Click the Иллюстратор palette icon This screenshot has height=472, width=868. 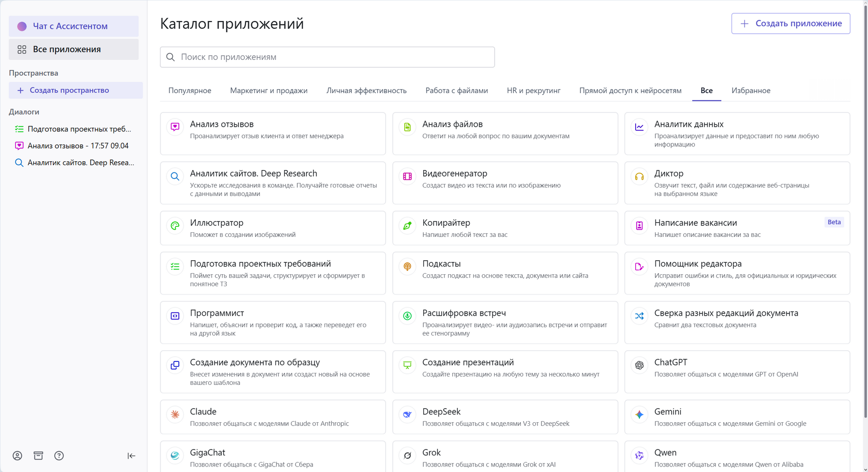coord(175,226)
